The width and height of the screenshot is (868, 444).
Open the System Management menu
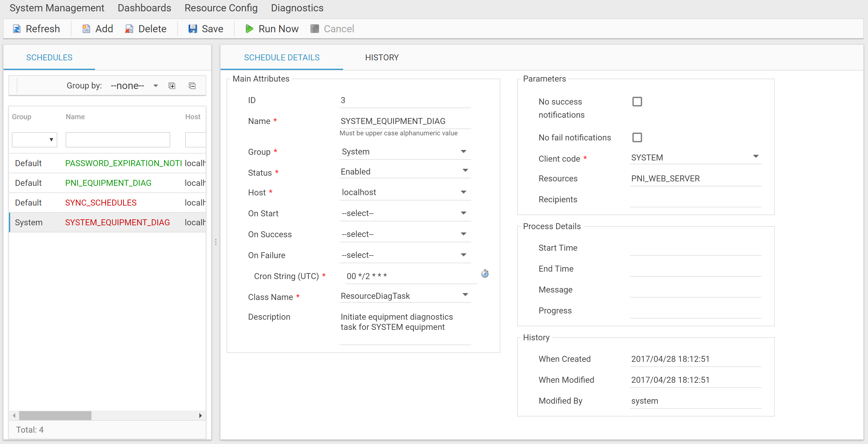click(x=57, y=8)
